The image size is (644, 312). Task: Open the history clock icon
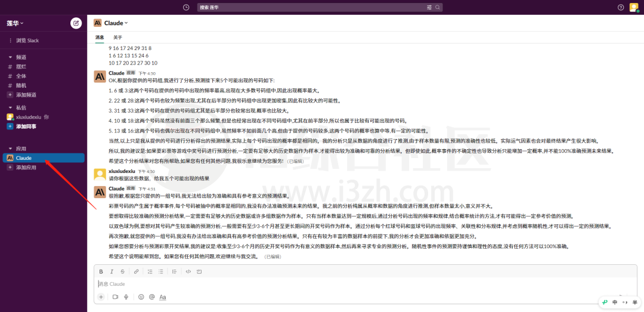point(186,7)
